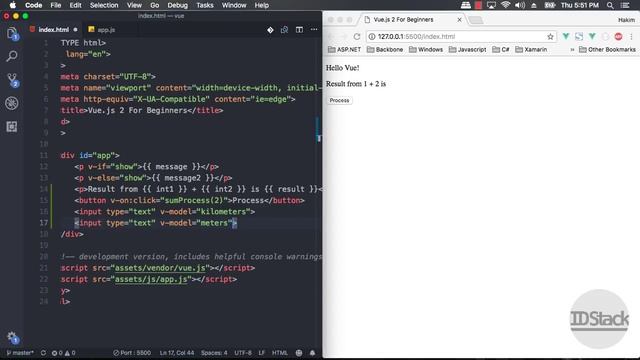Click the Vue devtools extension icon in Chrome
The image size is (640, 360).
coord(566,36)
